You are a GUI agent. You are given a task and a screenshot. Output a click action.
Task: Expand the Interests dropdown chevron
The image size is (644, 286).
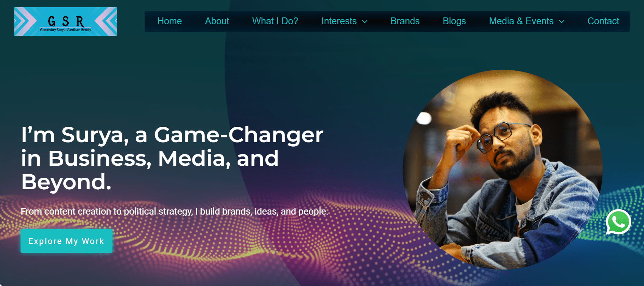pos(365,22)
